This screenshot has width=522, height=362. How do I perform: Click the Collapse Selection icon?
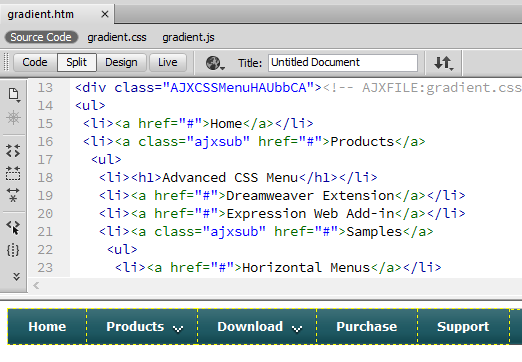tap(13, 173)
